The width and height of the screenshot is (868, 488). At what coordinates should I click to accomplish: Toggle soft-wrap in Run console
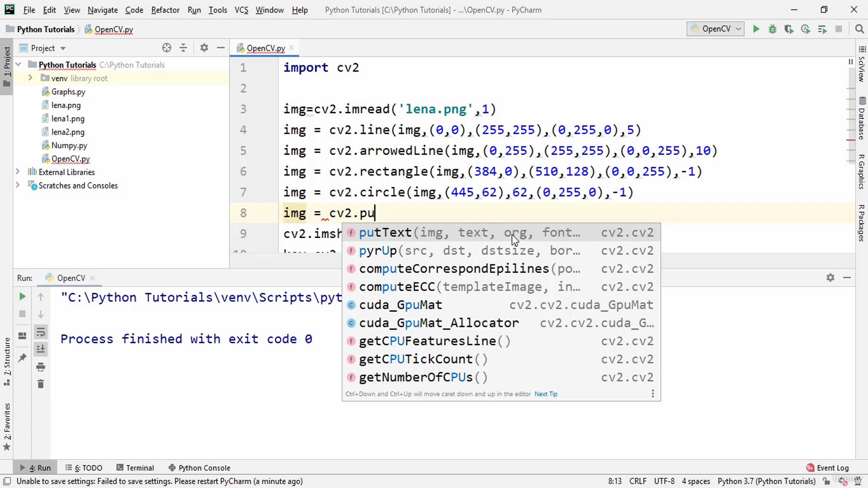[41, 332]
